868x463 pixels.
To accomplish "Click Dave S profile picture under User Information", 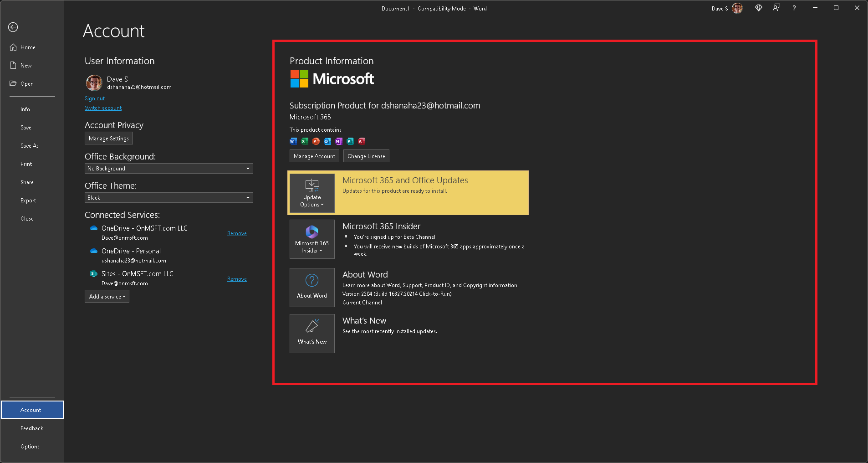I will click(x=94, y=83).
